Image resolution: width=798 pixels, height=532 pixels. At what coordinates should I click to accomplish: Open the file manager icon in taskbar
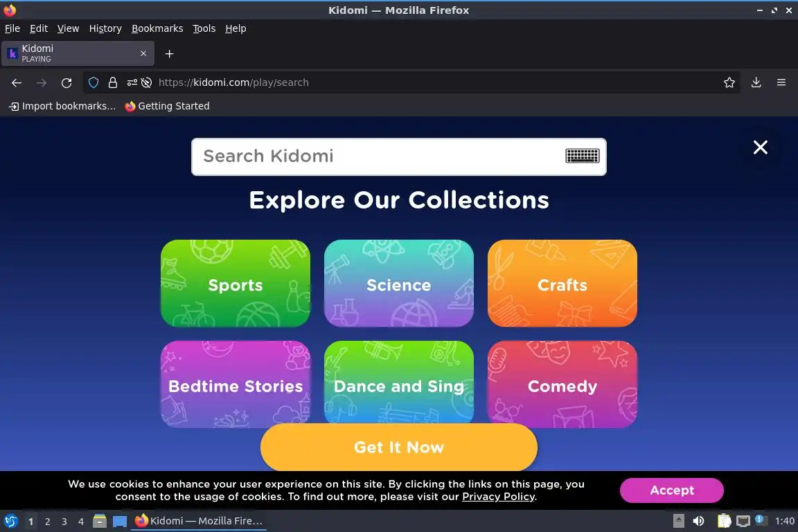coord(100,521)
